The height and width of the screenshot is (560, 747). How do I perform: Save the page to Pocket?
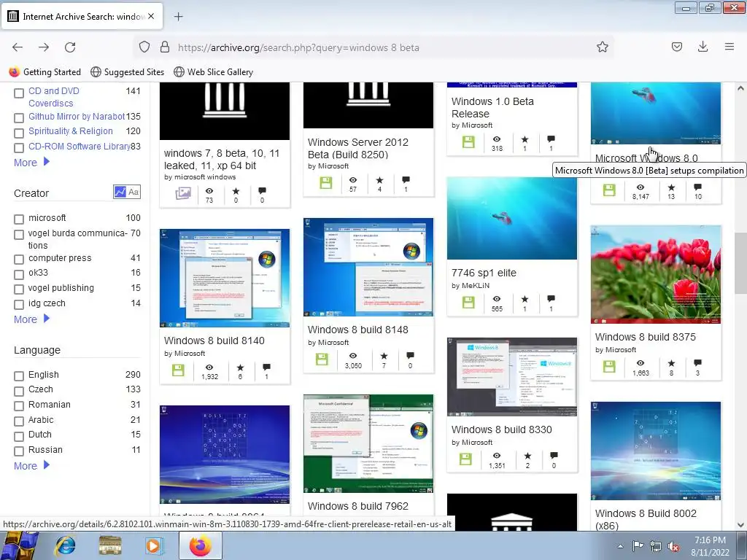pyautogui.click(x=677, y=47)
